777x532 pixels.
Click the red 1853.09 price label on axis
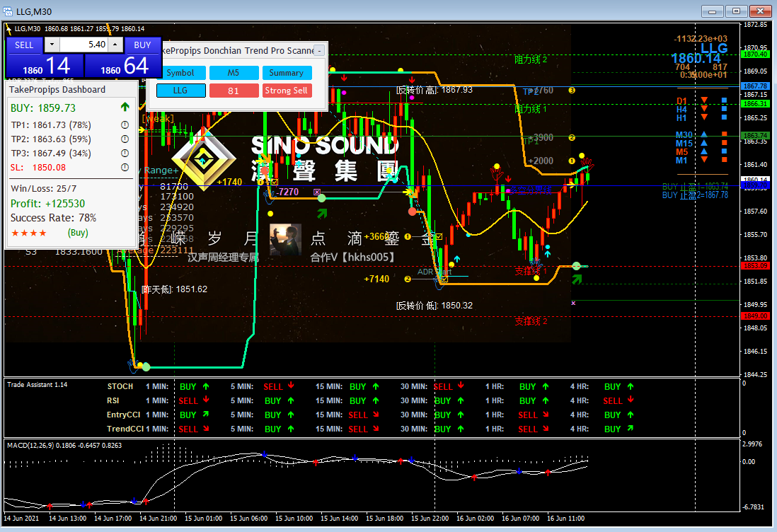[754, 266]
